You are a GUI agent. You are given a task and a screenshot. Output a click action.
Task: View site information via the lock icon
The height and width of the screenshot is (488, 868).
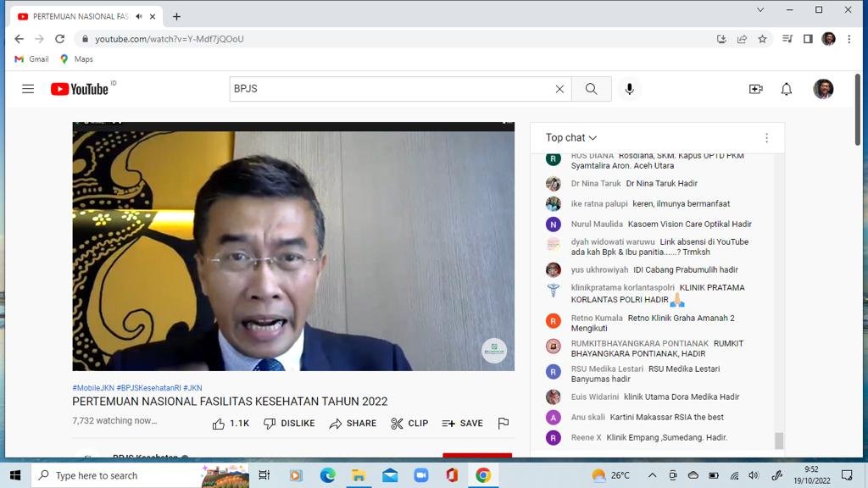coord(85,39)
